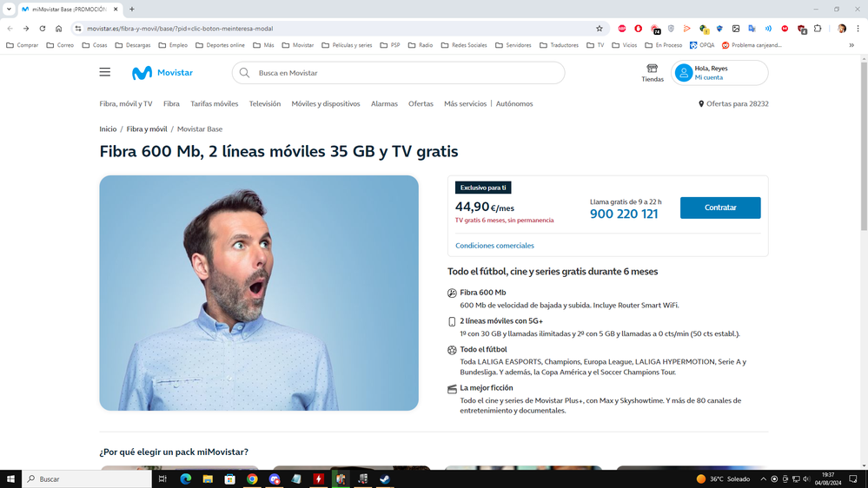Click the volume speaker icon in system tray
Image resolution: width=868 pixels, height=488 pixels.
pos(806,478)
